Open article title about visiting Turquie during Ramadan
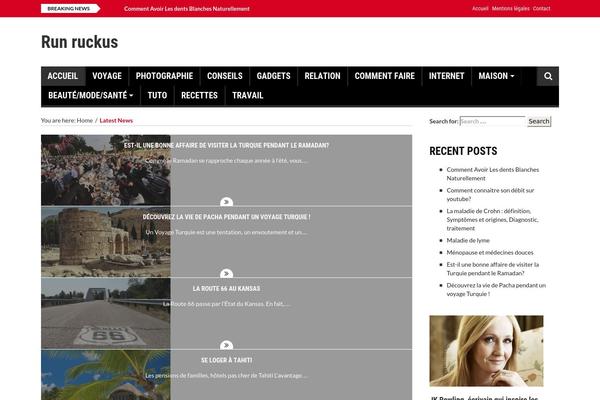This screenshot has width=600, height=400. pos(226,145)
